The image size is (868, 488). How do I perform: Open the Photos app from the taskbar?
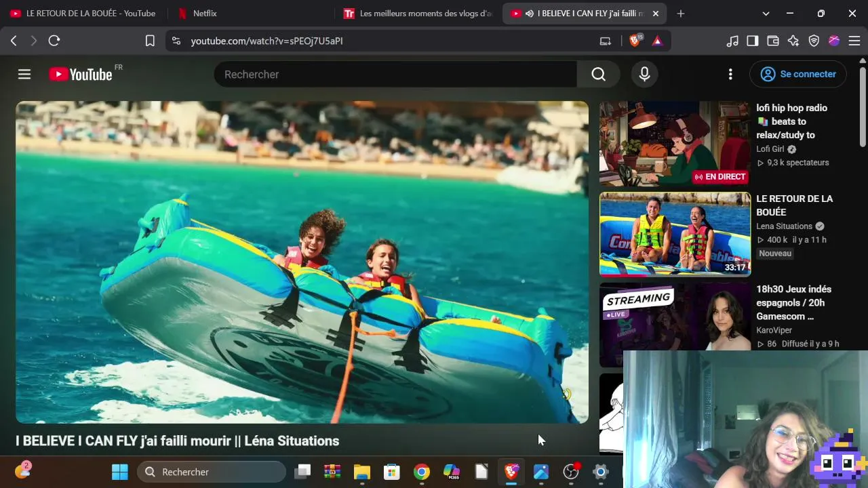tap(541, 472)
